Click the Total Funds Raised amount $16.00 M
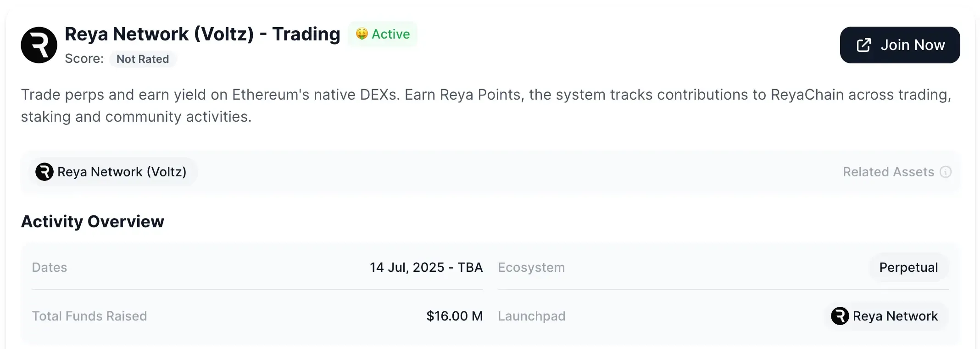The width and height of the screenshot is (980, 349). pyautogui.click(x=455, y=316)
